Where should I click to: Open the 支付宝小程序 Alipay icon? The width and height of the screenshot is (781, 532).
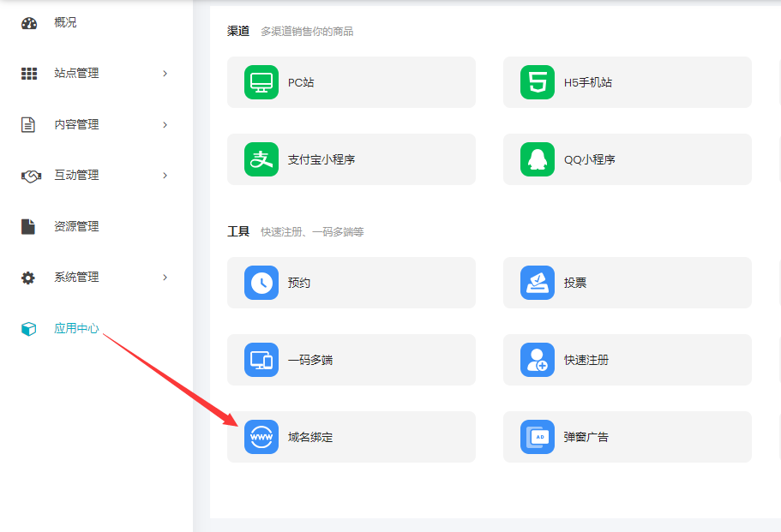(261, 159)
